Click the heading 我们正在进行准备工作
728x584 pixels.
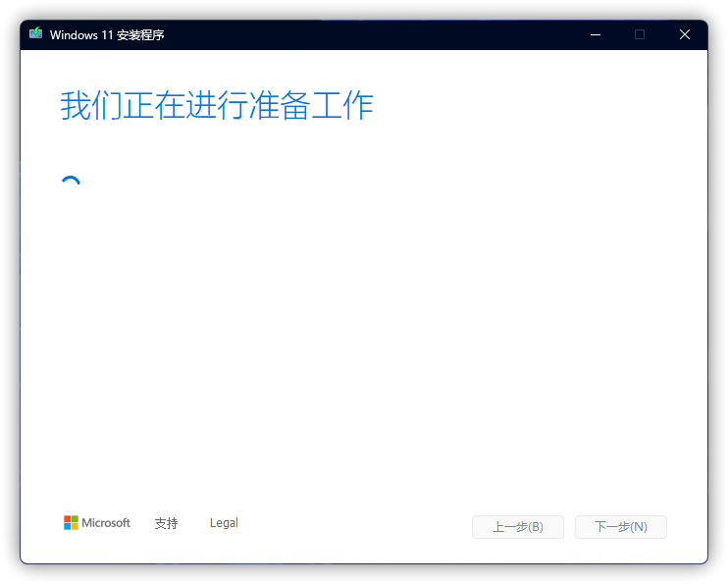click(x=217, y=105)
